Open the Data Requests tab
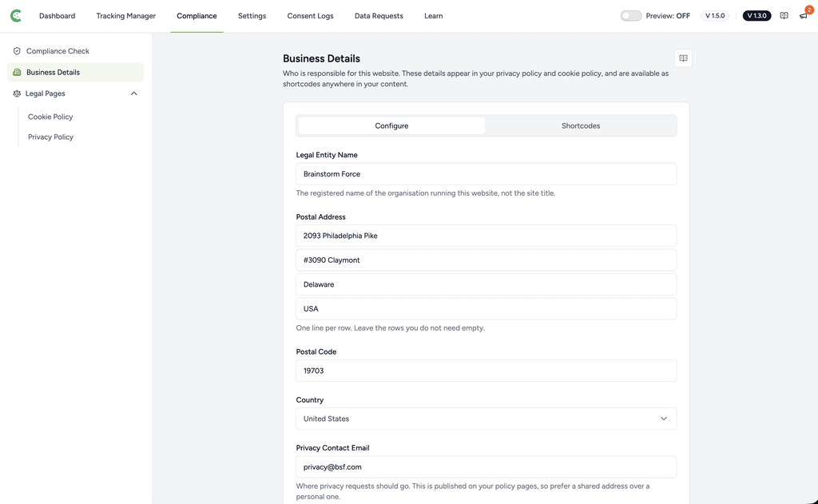Screen dimensions: 818x504 tap(379, 16)
